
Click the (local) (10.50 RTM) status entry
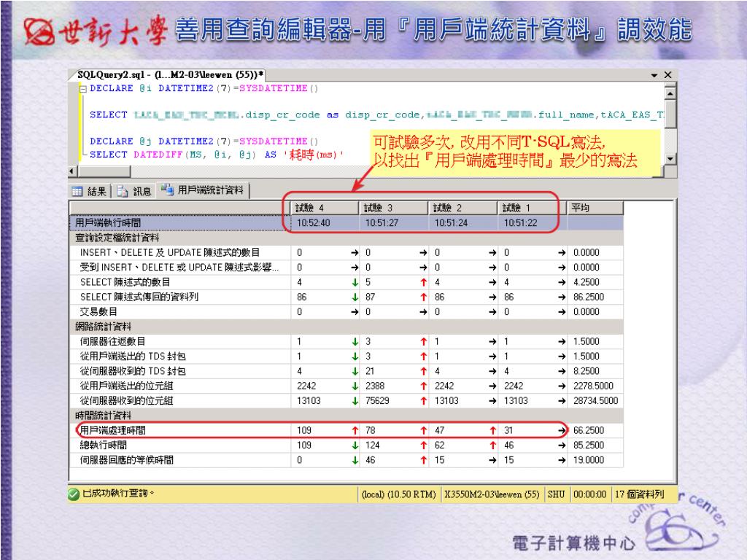tap(399, 494)
